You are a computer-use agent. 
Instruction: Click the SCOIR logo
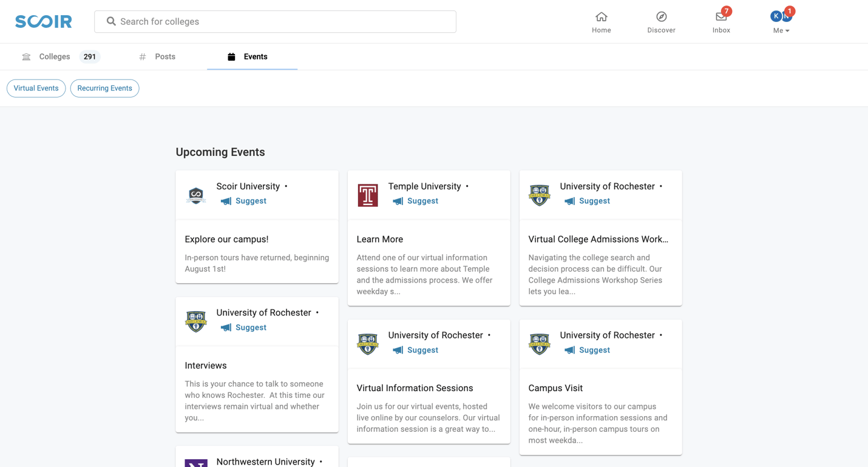coord(42,21)
